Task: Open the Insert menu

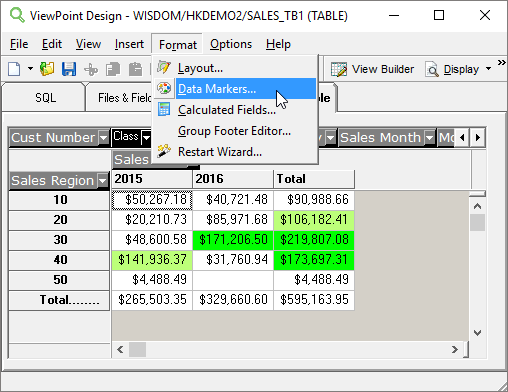Action: click(129, 44)
